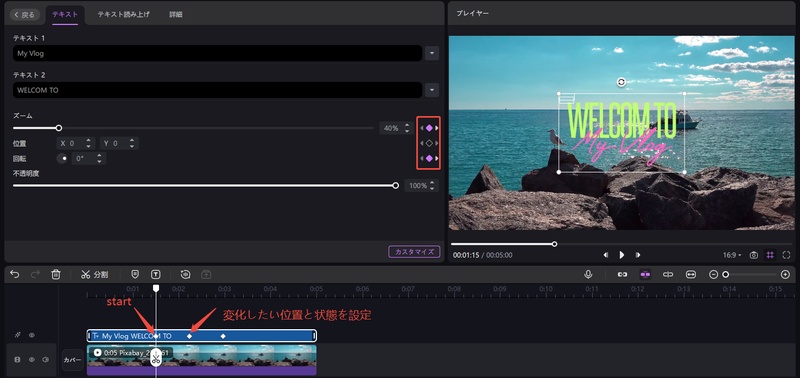Open the 16:9 aspect ratio dropdown

732,255
